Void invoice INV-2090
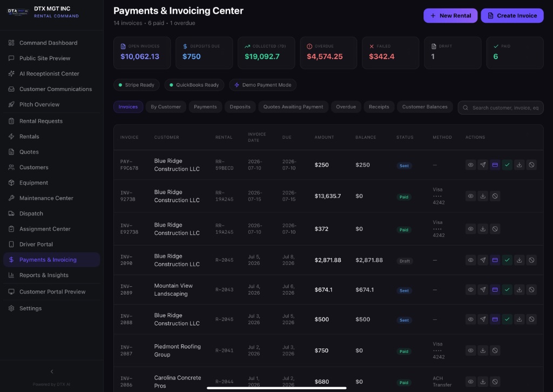Screen dimensions: 553x392 pyautogui.click(x=531, y=260)
